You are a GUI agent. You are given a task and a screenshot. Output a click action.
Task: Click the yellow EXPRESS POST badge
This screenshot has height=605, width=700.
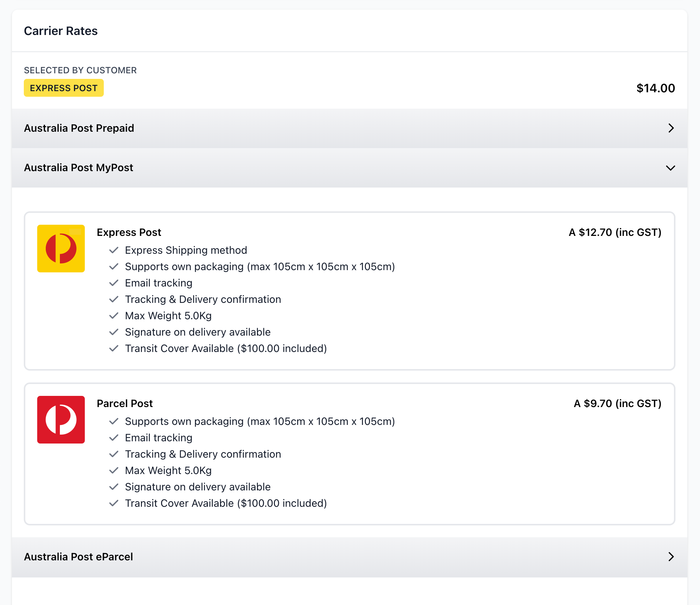pos(64,88)
